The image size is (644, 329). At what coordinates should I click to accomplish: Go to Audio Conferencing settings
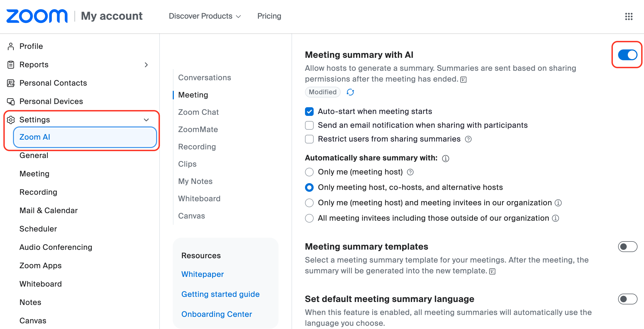(x=56, y=247)
